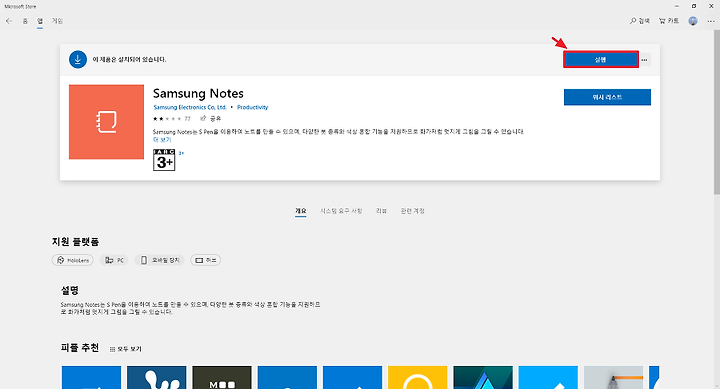Click the 피플 추천 heading
The width and height of the screenshot is (720, 389).
(x=79, y=348)
